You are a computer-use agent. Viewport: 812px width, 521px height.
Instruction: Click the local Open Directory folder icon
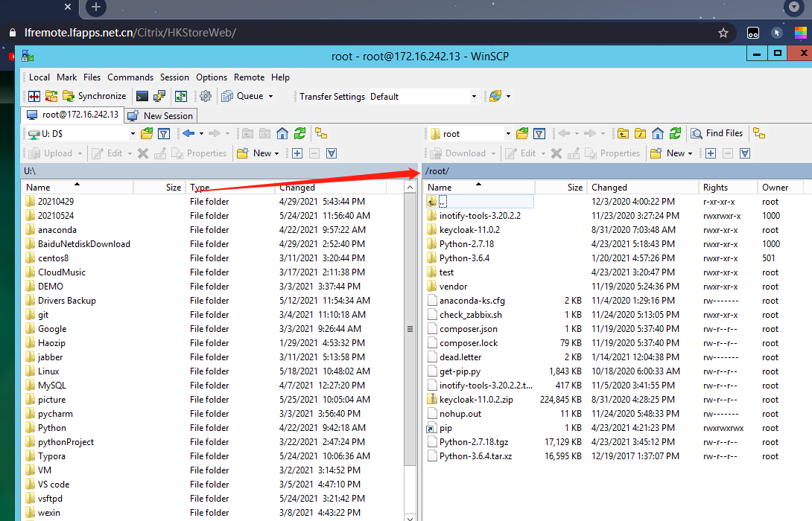tap(147, 134)
